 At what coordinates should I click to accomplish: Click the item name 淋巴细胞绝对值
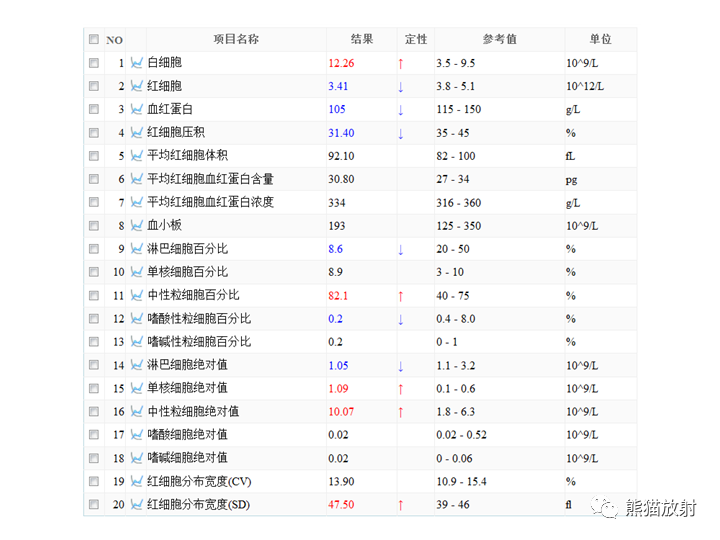point(187,365)
